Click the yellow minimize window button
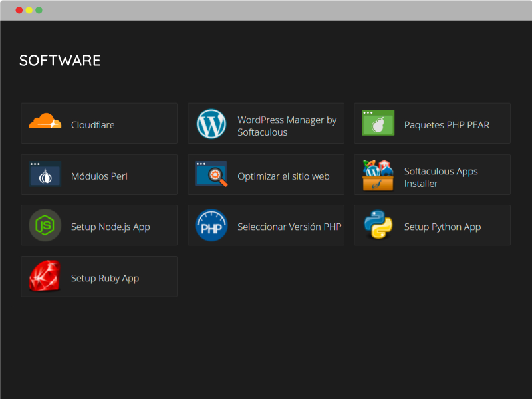The height and width of the screenshot is (399, 532). coord(29,10)
